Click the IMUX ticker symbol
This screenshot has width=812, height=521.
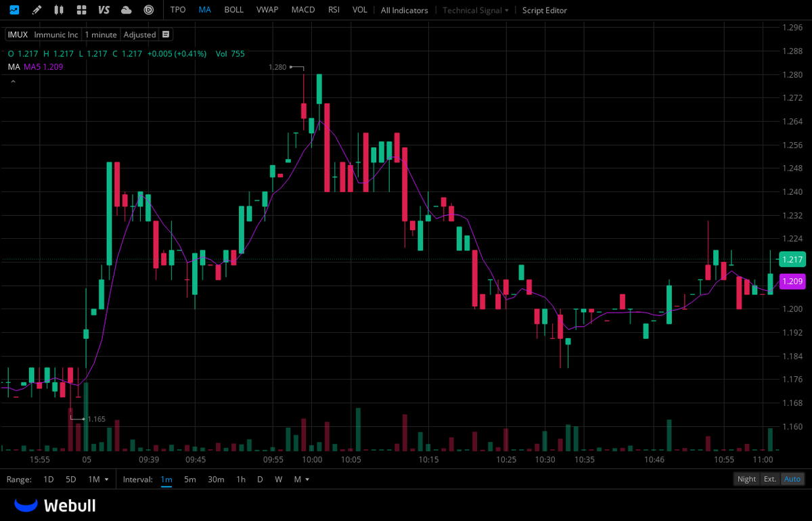click(18, 34)
